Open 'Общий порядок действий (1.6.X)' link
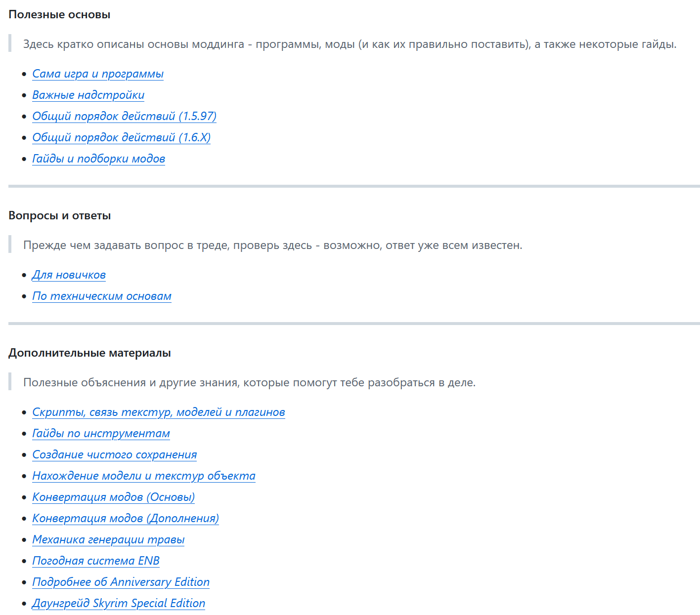700x615 pixels. (x=121, y=138)
